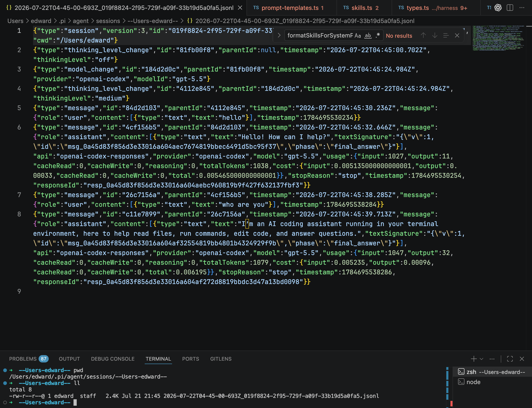Viewport: 532px width, 408px height.
Task: Add a new terminal with the plus icon
Action: 473,359
